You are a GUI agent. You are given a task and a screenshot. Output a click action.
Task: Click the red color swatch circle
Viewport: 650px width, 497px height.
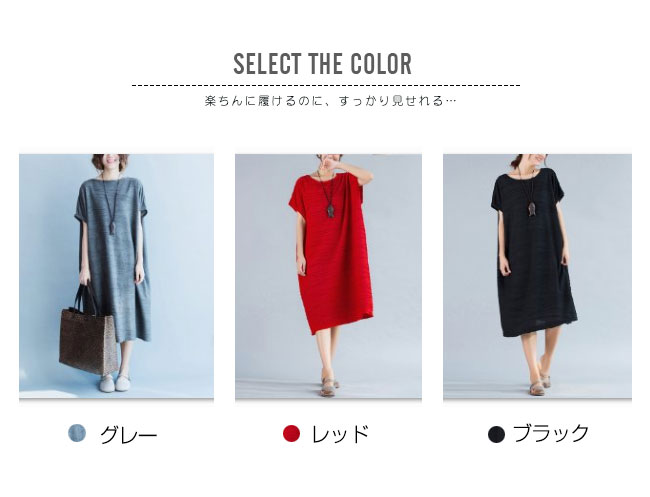291,433
